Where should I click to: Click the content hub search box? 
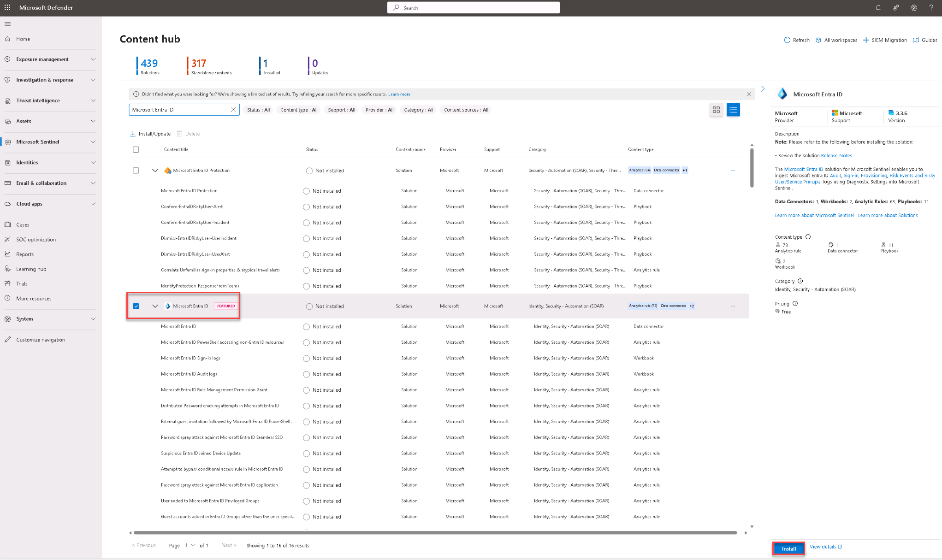[x=184, y=110]
